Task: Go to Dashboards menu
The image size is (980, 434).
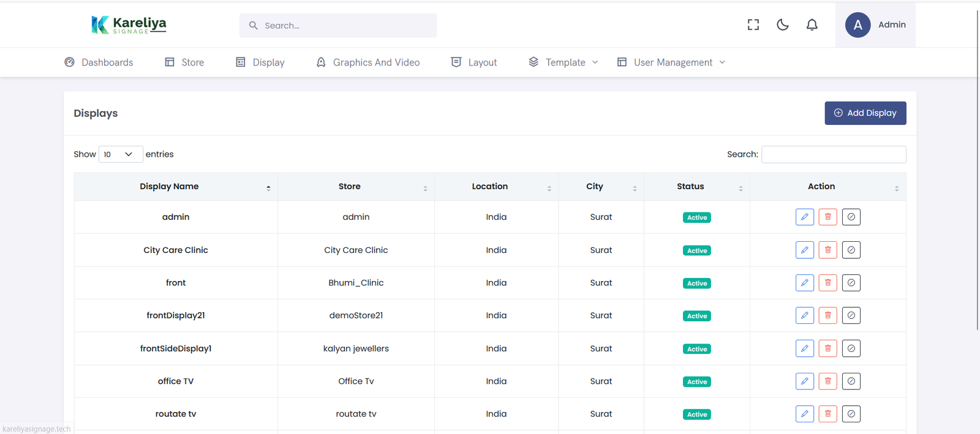Action: pyautogui.click(x=99, y=62)
